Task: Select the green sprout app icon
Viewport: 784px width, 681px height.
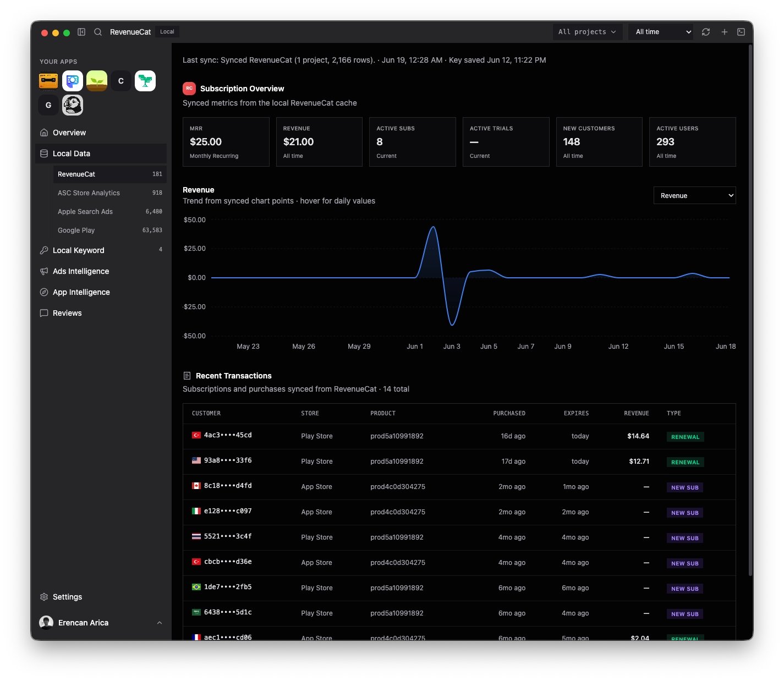Action: point(97,81)
